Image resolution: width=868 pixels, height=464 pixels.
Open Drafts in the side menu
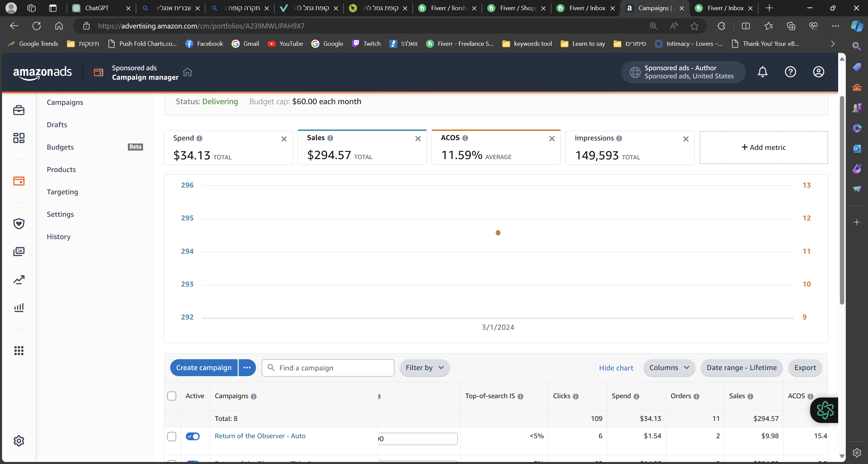tap(57, 125)
